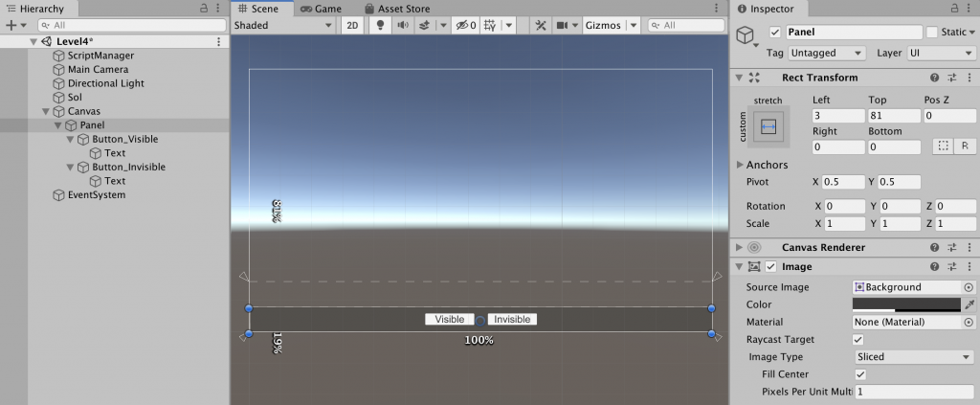Disable the Panel active checkbox
Viewport: 980px width, 405px height.
pos(775,33)
